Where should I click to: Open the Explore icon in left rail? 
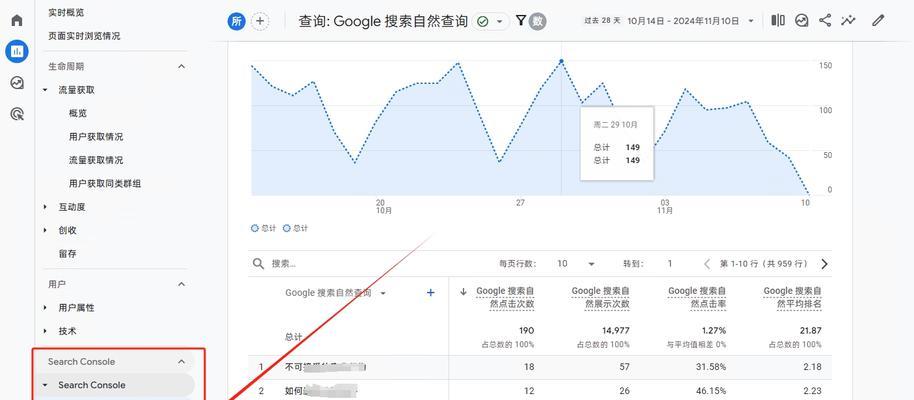(17, 83)
